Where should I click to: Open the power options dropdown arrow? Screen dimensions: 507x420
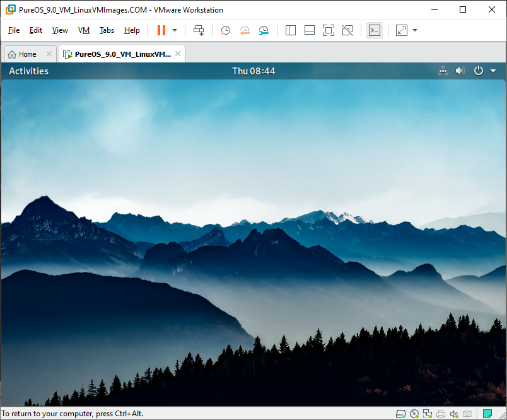(175, 30)
